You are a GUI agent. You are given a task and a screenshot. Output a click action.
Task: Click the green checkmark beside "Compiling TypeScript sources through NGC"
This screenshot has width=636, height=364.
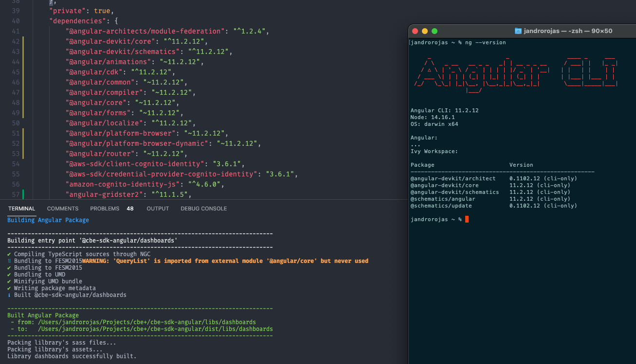coord(9,254)
